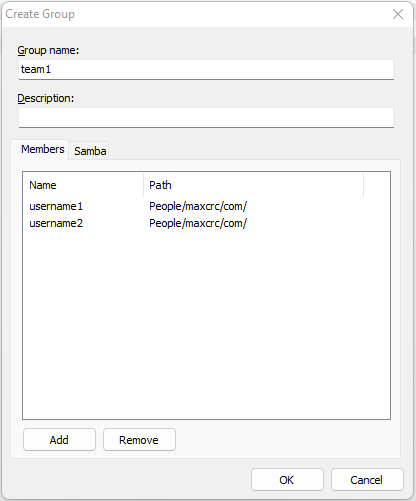Viewport: 416px width, 501px height.
Task: Select the username2 member row
Action: pyautogui.click(x=206, y=223)
